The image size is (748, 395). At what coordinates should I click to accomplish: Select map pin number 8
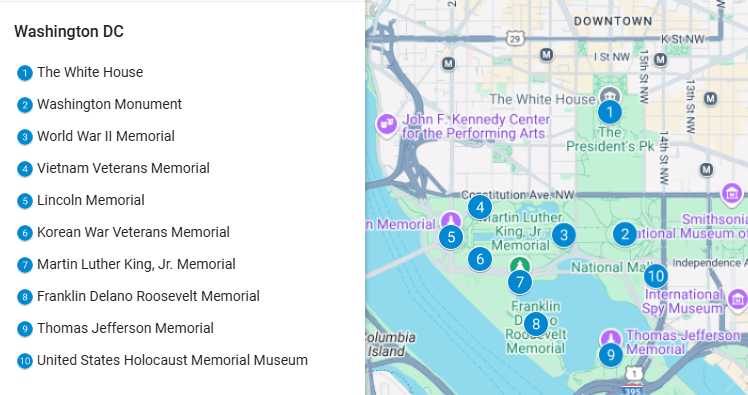click(536, 324)
